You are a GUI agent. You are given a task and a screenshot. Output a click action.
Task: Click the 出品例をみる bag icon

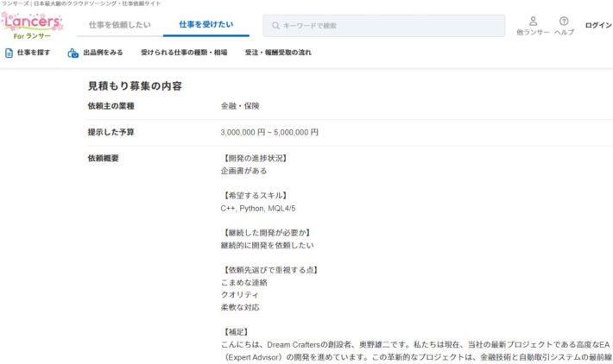(x=73, y=53)
